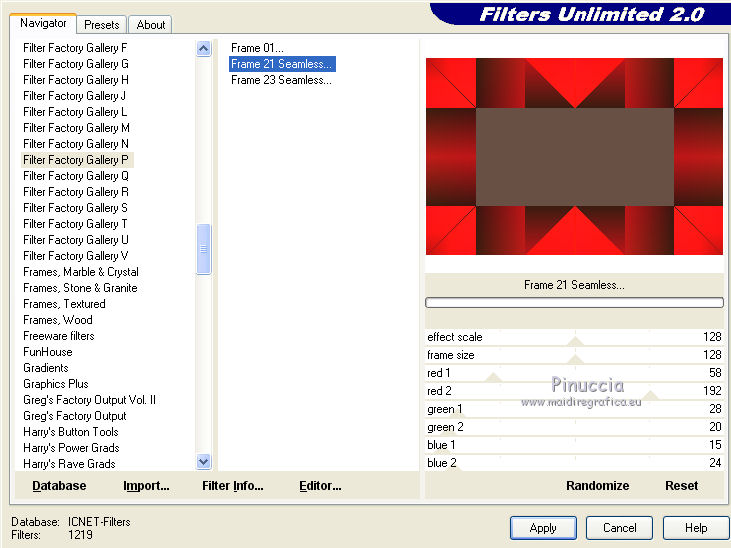Image resolution: width=731 pixels, height=548 pixels.
Task: Select Gradients category
Action: [x=46, y=368]
